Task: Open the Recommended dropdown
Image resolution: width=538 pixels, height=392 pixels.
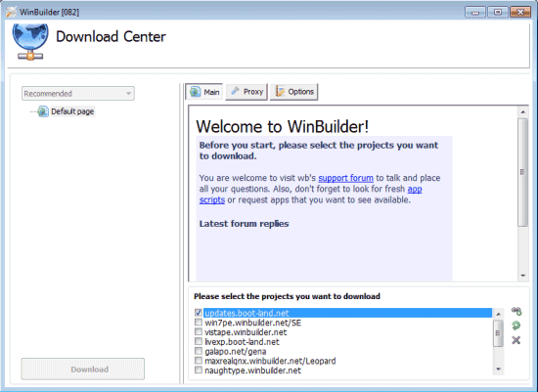Action: tap(78, 93)
